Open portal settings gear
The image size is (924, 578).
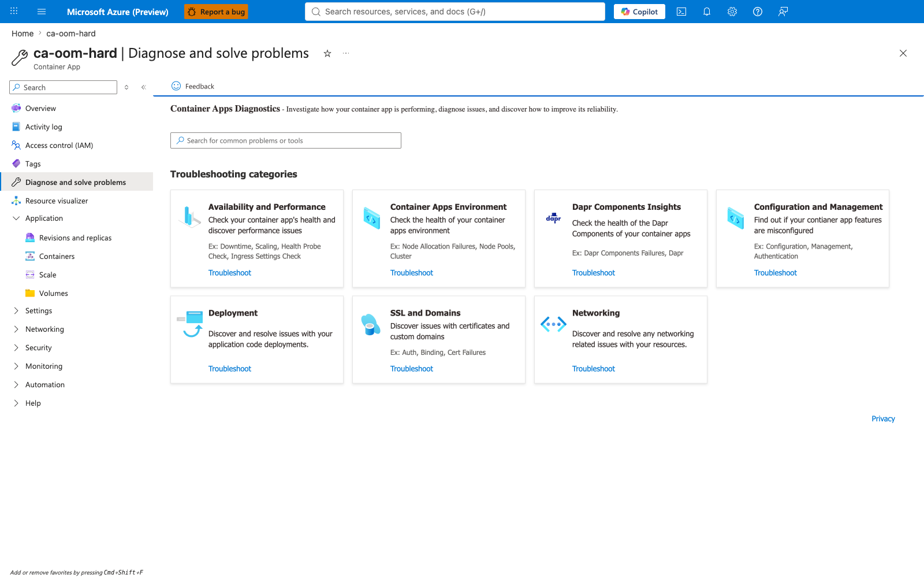[732, 12]
